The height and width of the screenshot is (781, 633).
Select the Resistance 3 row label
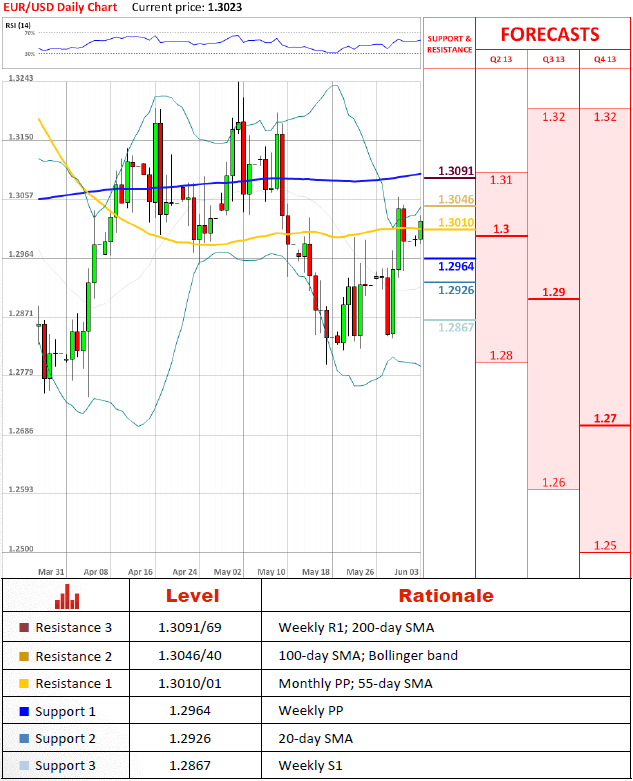(x=74, y=628)
